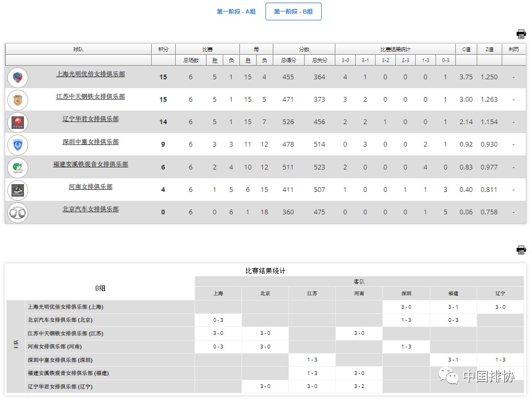Click the Henan team logo
532x400 pixels.
click(18, 190)
